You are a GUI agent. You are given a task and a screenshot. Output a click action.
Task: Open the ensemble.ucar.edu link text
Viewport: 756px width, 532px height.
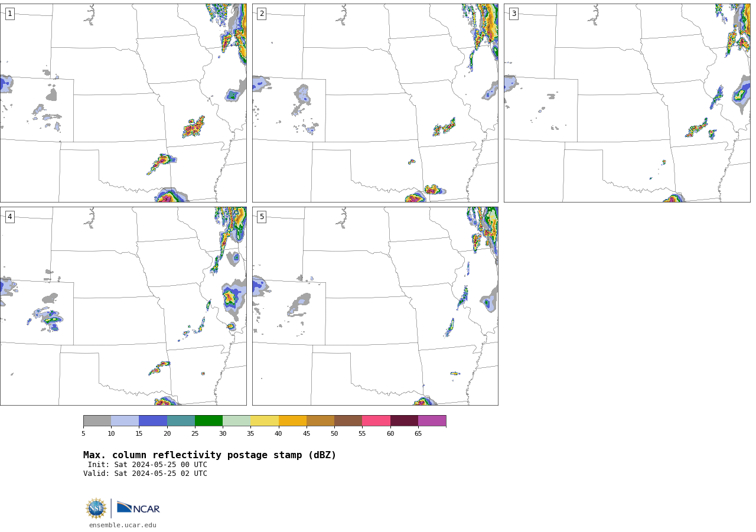[x=123, y=525]
